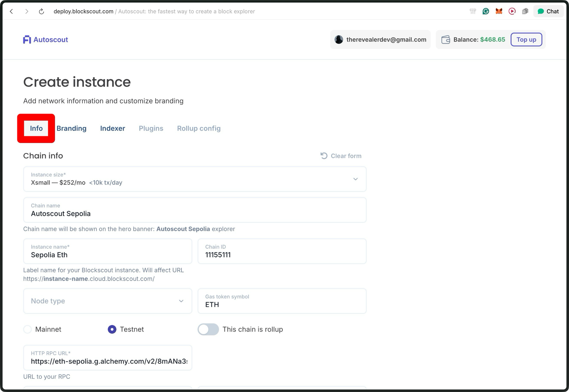Expand the Instance size dropdown
The image size is (569, 392).
click(195, 179)
